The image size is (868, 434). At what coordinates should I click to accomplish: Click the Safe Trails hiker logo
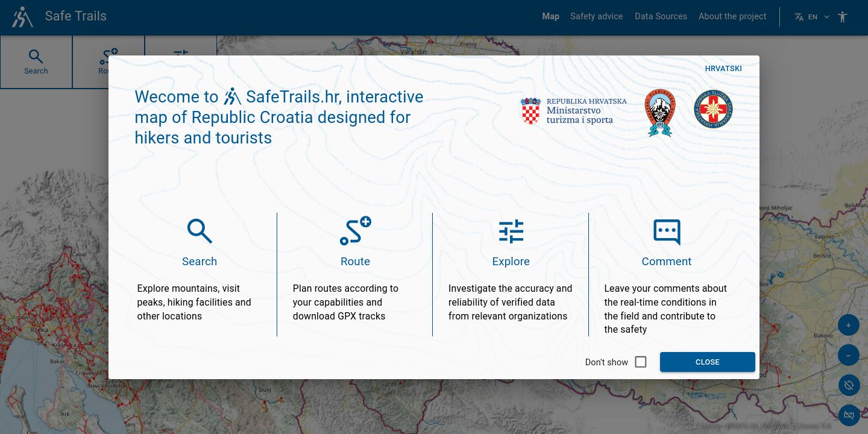[x=22, y=17]
